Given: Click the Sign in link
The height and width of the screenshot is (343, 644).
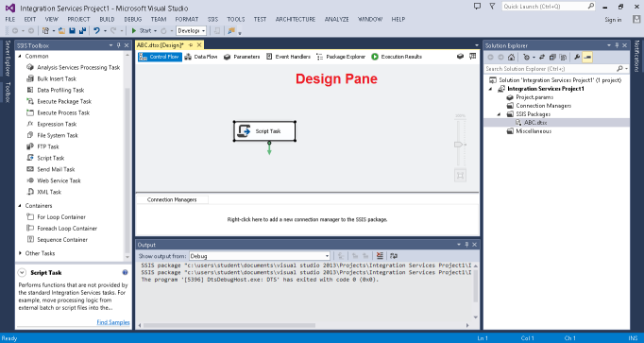Looking at the screenshot, I should click(x=613, y=20).
